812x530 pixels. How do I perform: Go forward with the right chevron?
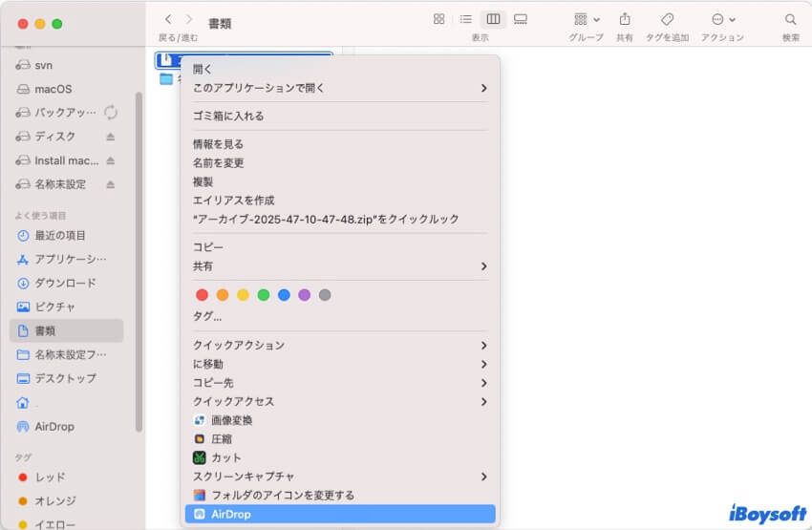coord(189,19)
